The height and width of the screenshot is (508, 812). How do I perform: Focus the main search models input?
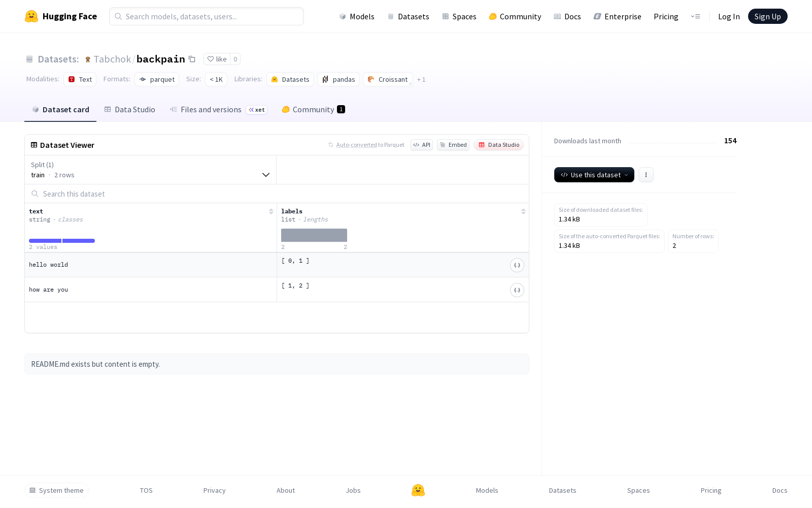207,16
